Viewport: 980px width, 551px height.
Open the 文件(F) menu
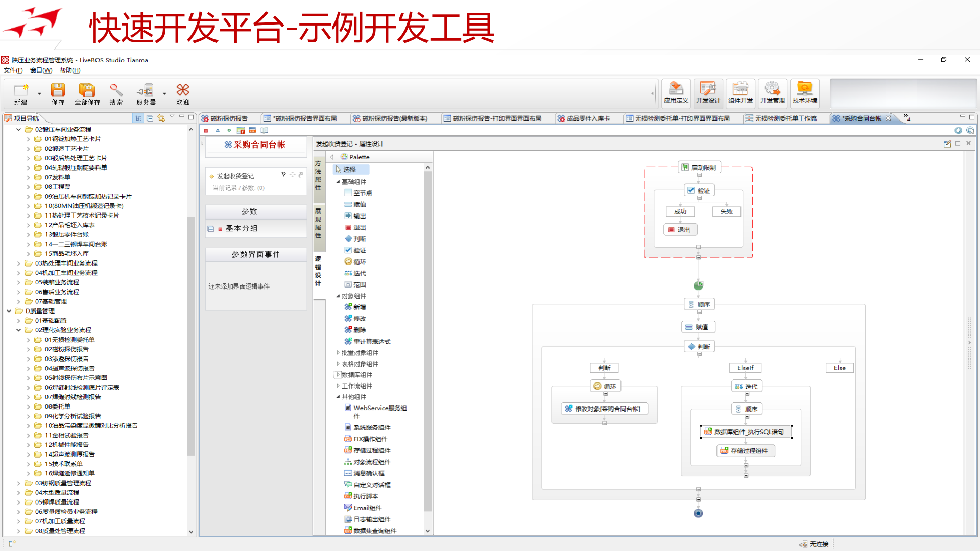coord(13,70)
